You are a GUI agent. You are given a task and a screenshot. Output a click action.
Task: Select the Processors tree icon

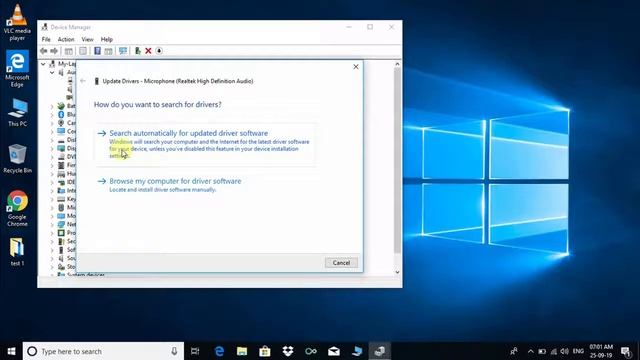(x=61, y=233)
